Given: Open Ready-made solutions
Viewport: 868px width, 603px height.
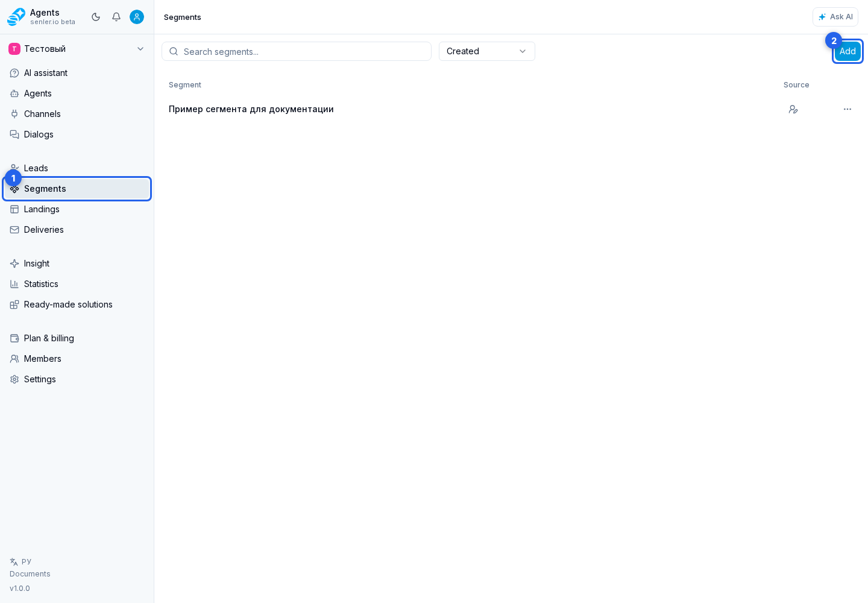Looking at the screenshot, I should click(77, 305).
